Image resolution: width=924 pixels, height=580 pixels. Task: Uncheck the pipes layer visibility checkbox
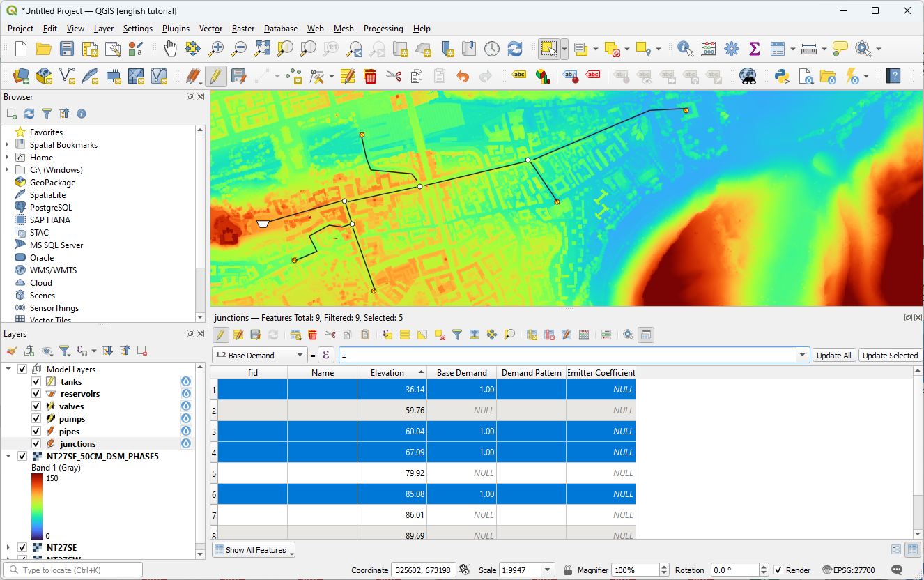pyautogui.click(x=36, y=432)
